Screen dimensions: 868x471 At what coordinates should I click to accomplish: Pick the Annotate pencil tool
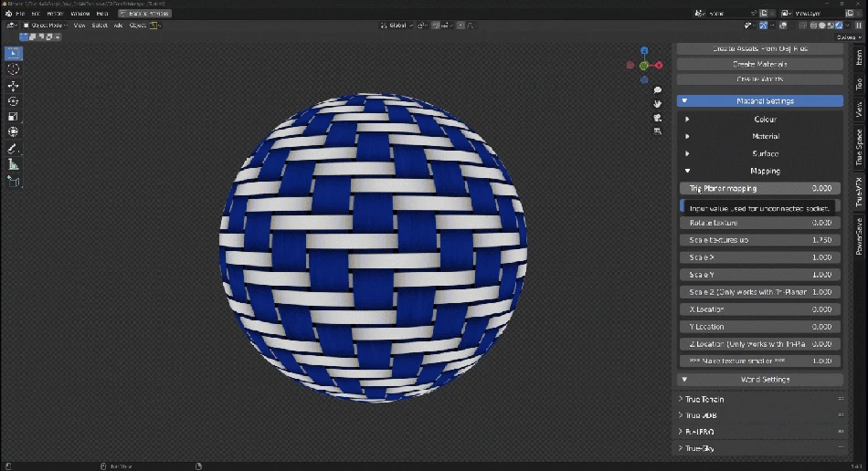pyautogui.click(x=14, y=149)
